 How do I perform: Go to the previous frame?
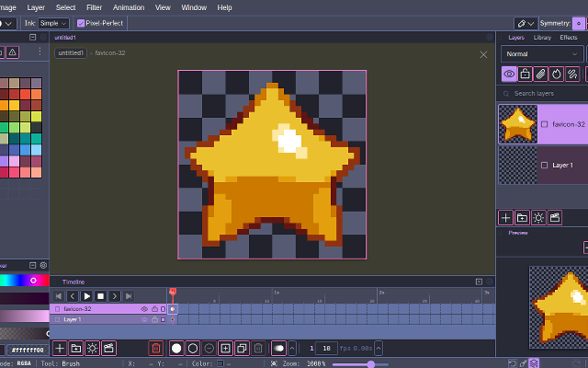click(73, 296)
